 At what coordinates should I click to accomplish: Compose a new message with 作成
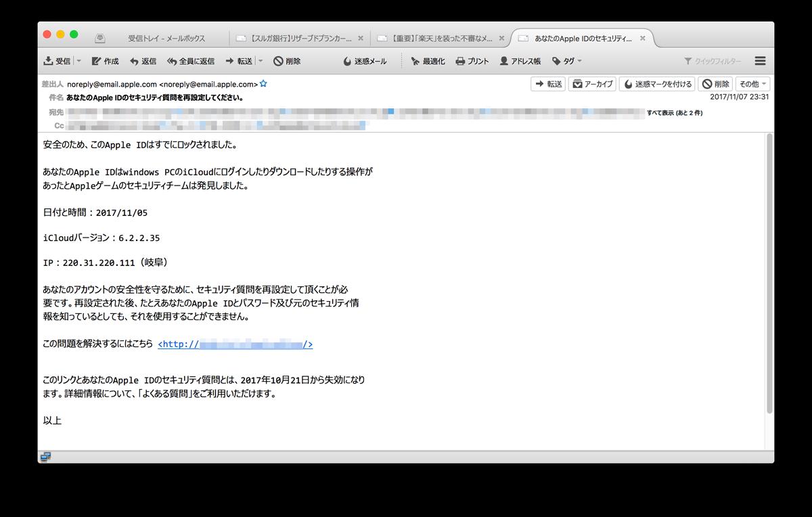pos(105,61)
